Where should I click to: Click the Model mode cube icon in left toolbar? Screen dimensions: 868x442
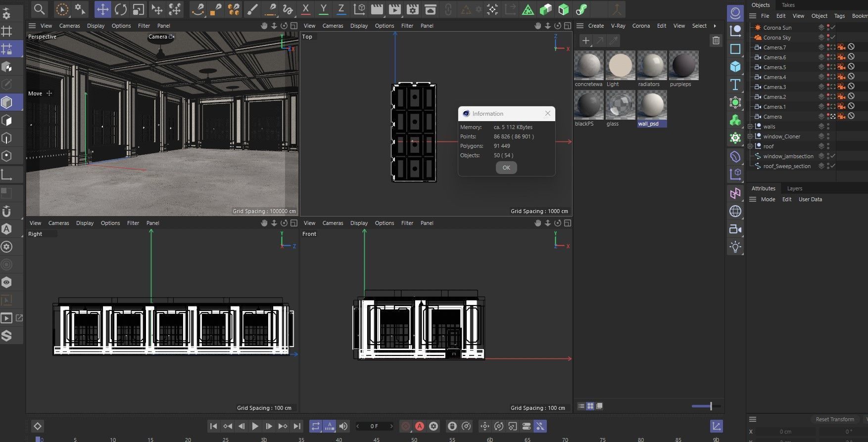click(7, 102)
